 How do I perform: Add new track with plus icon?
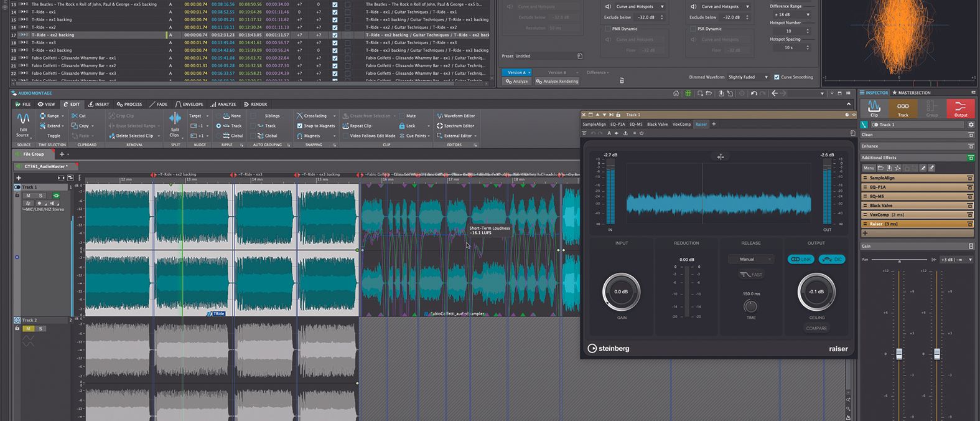18,177
